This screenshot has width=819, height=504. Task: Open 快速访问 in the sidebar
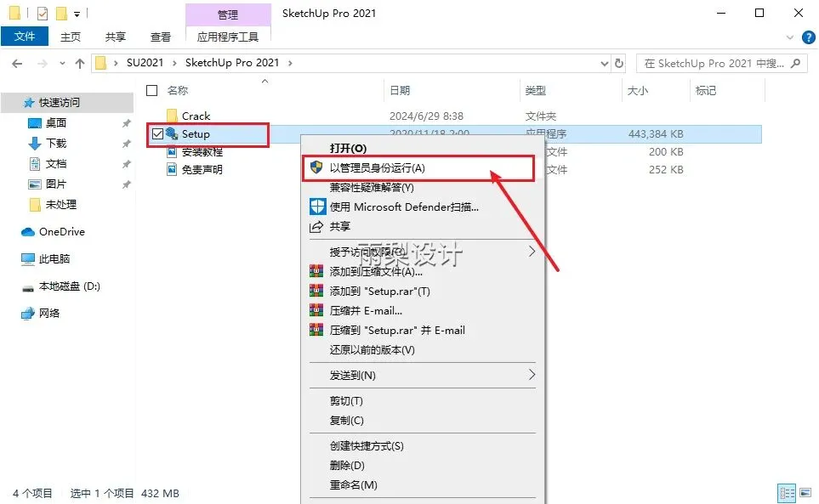click(59, 102)
